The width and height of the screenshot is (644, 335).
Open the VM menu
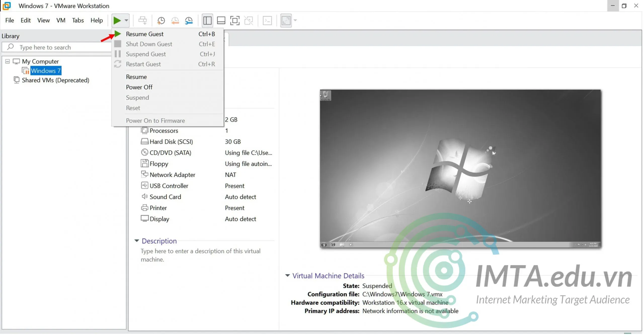tap(61, 20)
